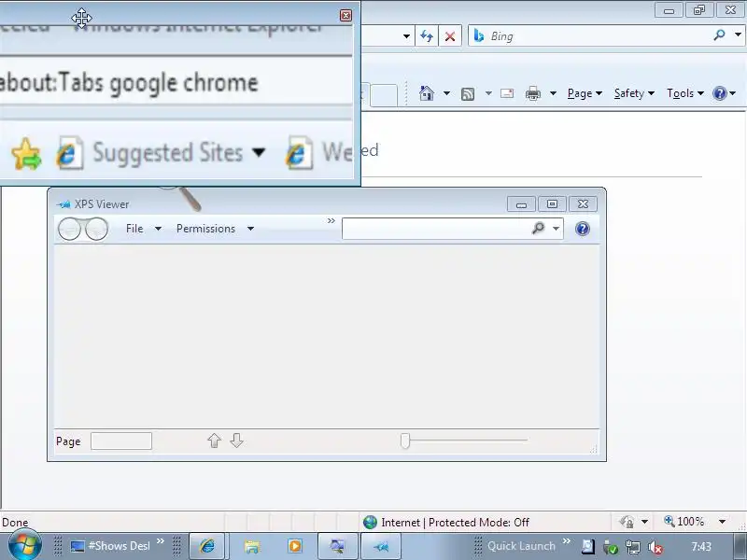Click the RSS feeds icon
The width and height of the screenshot is (747, 560).
[x=468, y=94]
